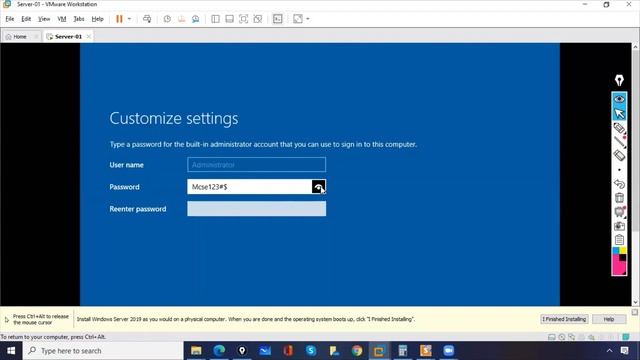
Task: Expand the stretch display dropdown arrow
Action: coord(308,19)
